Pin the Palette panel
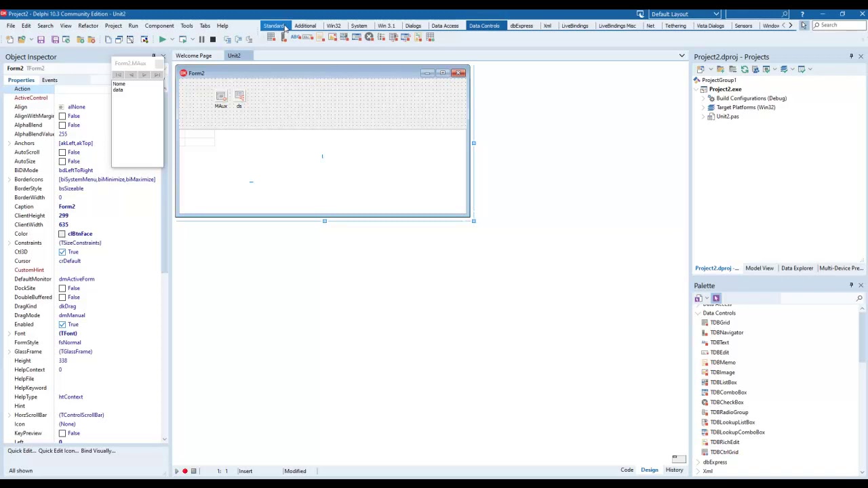Image resolution: width=868 pixels, height=488 pixels. [851, 285]
